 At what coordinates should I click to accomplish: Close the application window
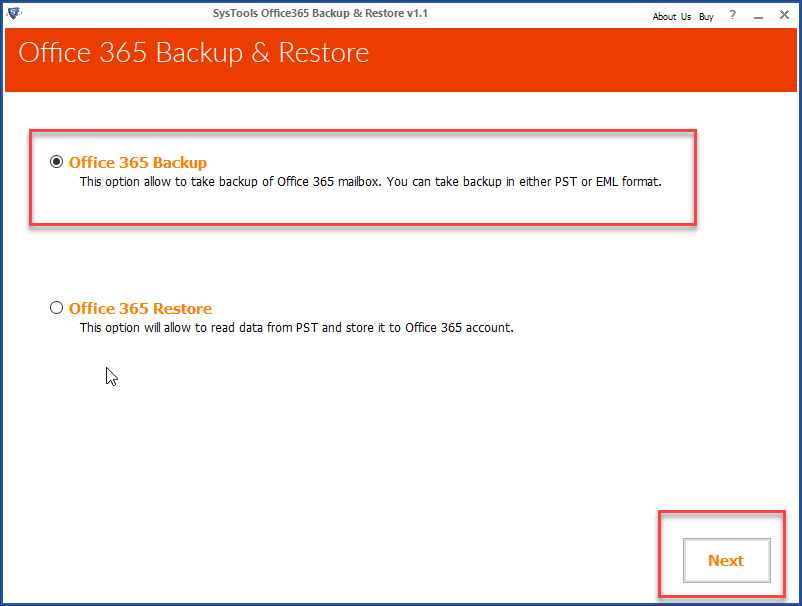click(784, 15)
